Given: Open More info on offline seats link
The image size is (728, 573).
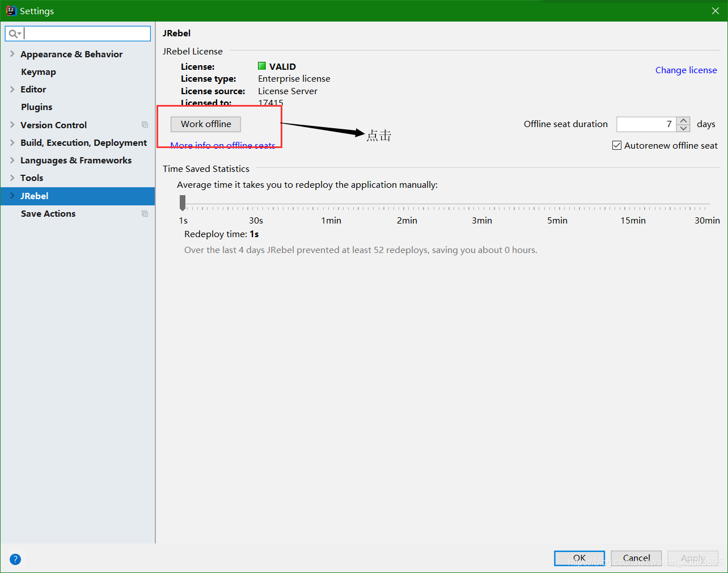Looking at the screenshot, I should tap(223, 145).
